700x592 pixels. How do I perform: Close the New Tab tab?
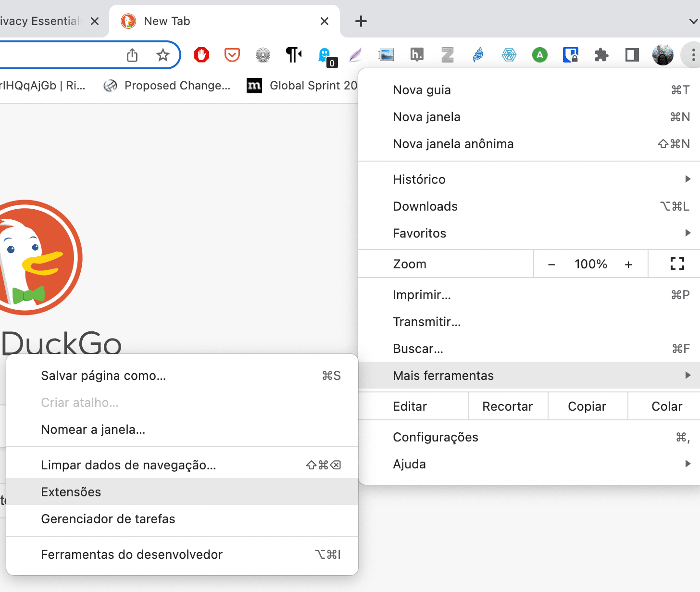[325, 21]
